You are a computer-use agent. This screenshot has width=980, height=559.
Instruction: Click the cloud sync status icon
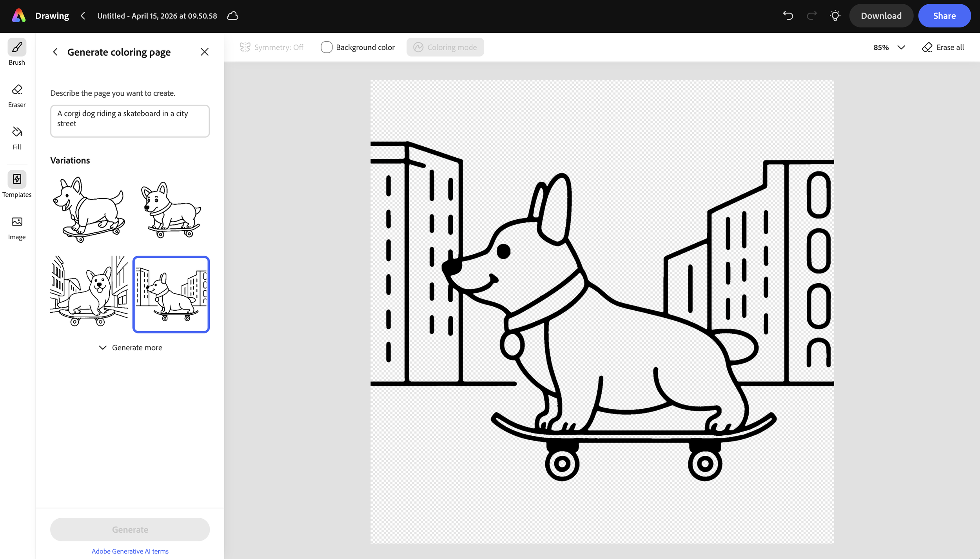coord(232,16)
